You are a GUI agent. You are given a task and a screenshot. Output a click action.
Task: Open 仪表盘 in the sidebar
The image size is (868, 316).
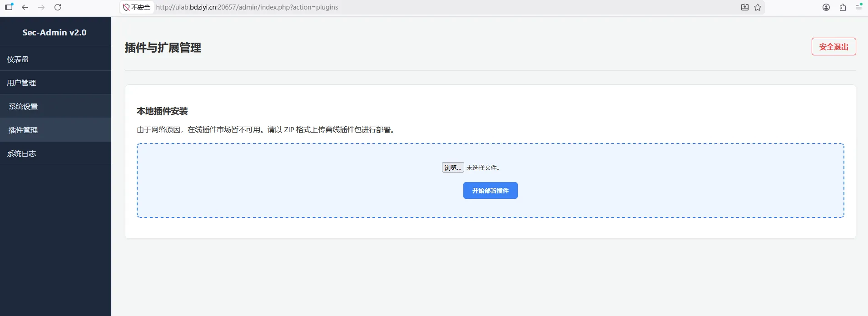click(x=55, y=59)
